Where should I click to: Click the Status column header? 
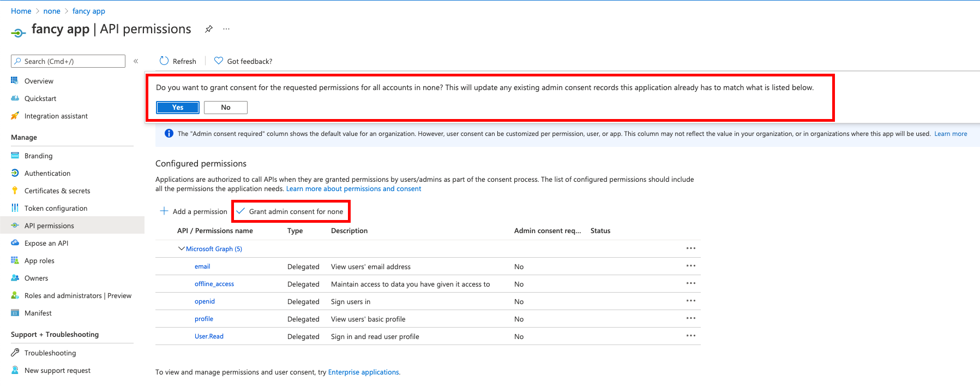click(x=600, y=231)
